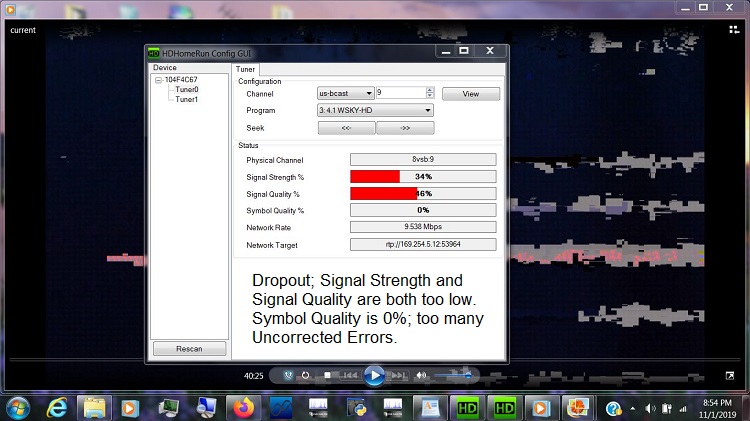The image size is (750, 421).
Task: Toggle shuffle in the media player
Action: coord(288,376)
